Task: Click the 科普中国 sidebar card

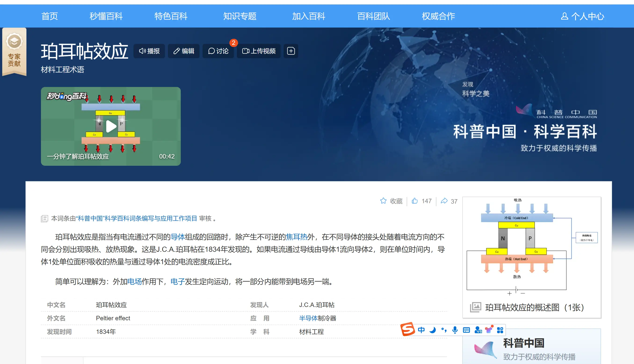Action: click(532, 346)
